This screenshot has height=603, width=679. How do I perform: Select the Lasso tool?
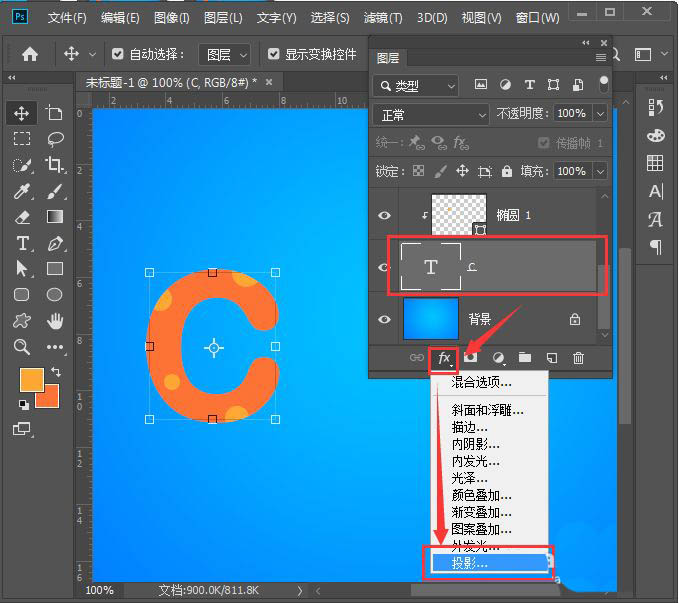click(x=55, y=139)
